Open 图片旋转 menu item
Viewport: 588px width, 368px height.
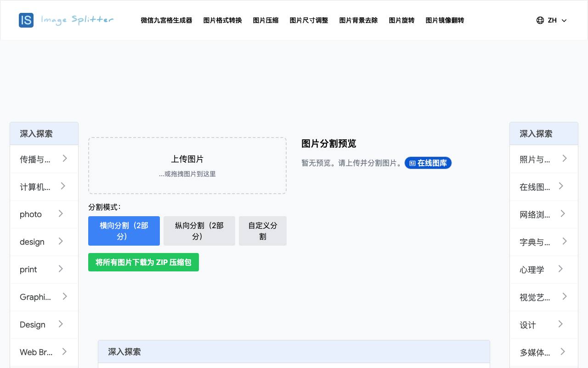coord(401,20)
